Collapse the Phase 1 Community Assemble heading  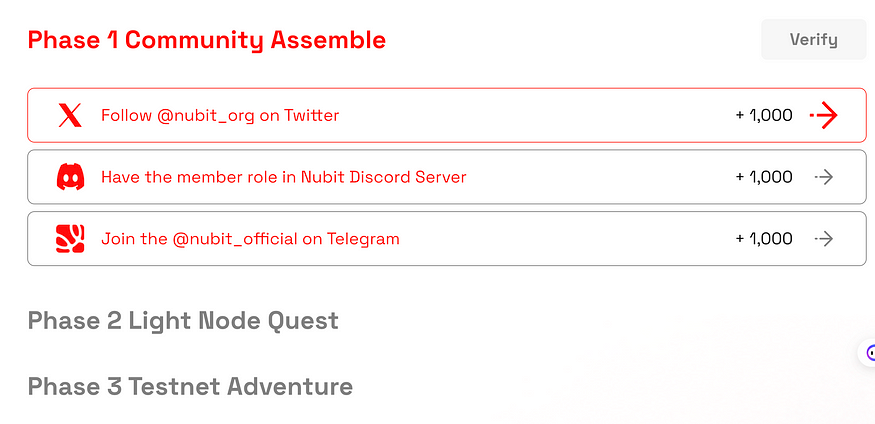point(207,40)
